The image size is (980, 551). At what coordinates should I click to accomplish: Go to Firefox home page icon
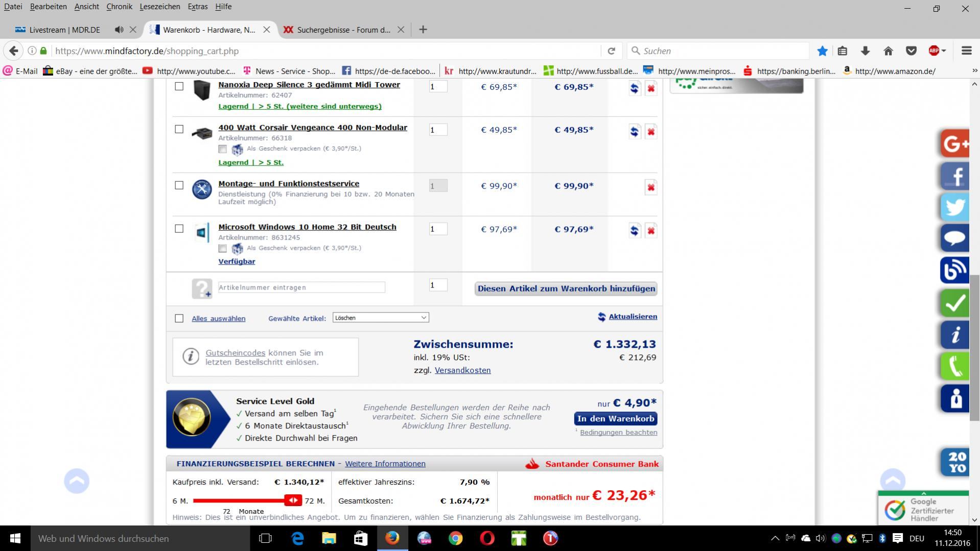tap(888, 51)
